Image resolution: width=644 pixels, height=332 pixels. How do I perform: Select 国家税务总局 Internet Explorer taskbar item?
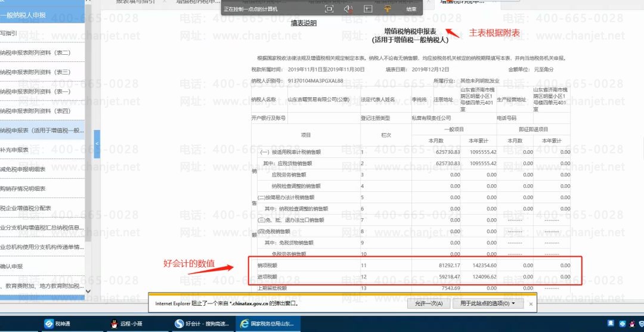coord(268,324)
